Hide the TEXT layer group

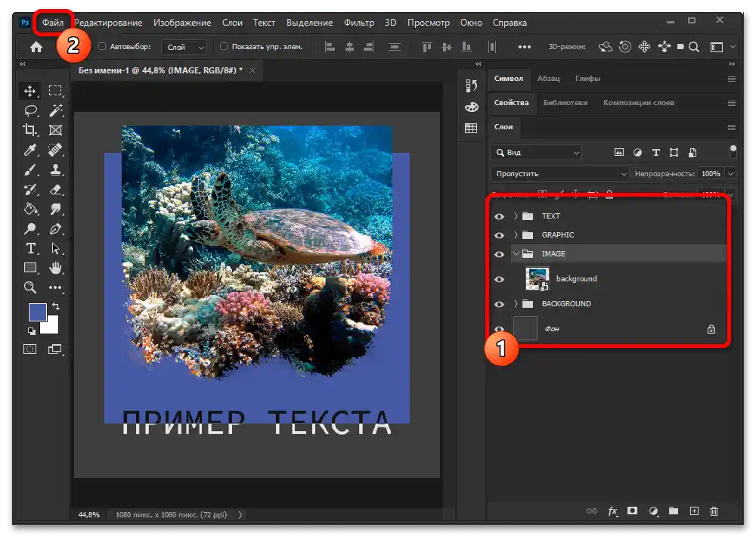499,216
